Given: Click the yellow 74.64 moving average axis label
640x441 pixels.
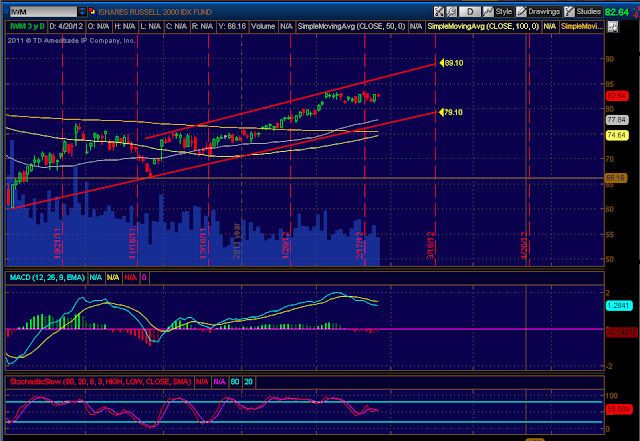Looking at the screenshot, I should click(x=617, y=135).
